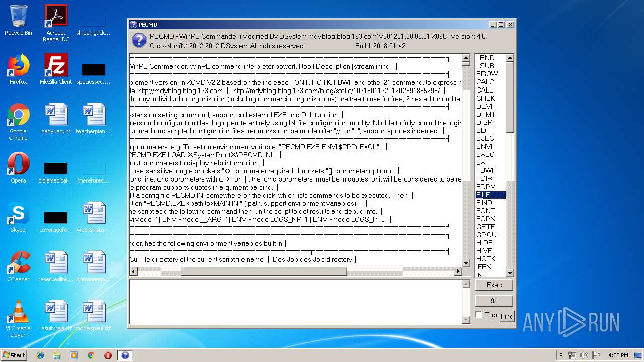Viewport: 644px width, 362px height.
Task: Click the Exec button
Action: [x=494, y=285]
